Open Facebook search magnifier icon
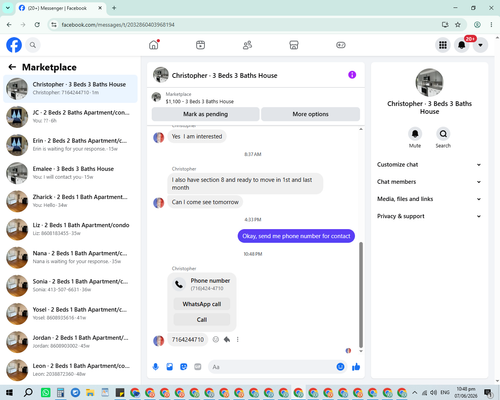The image size is (500, 400). click(x=33, y=45)
